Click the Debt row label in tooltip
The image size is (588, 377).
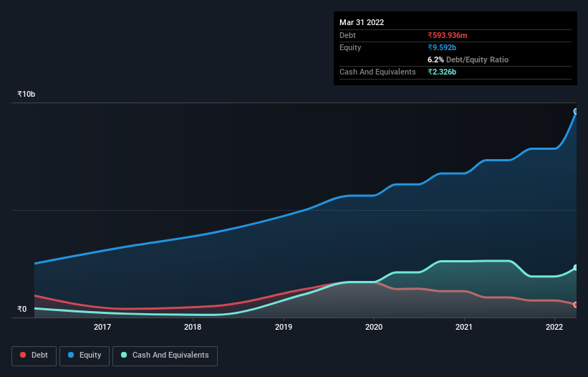pyautogui.click(x=347, y=35)
